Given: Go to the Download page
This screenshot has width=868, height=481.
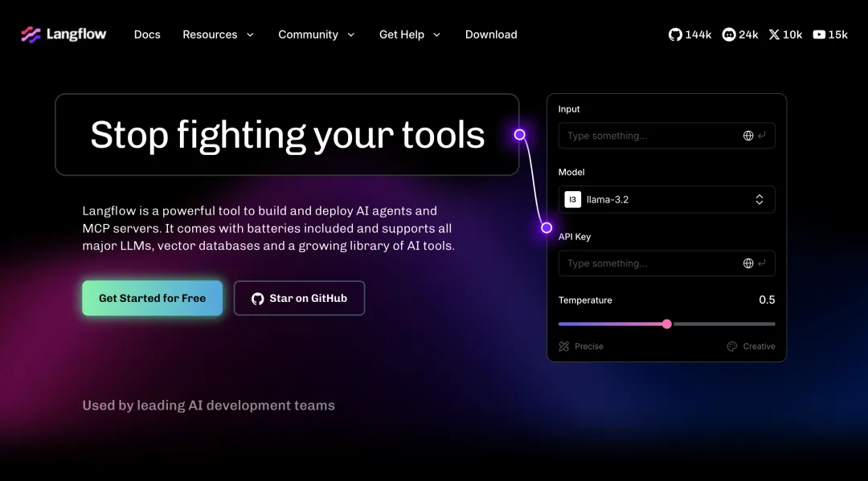Looking at the screenshot, I should tap(491, 35).
